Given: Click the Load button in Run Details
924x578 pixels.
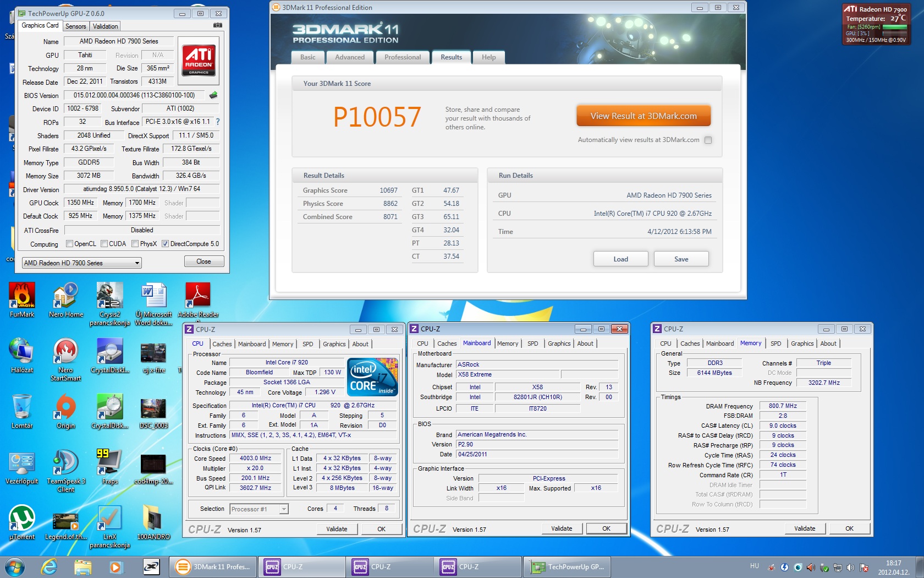Looking at the screenshot, I should click(620, 259).
